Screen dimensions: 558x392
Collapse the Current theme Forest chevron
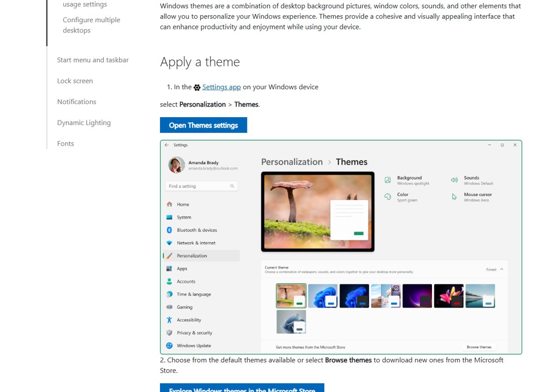pyautogui.click(x=502, y=269)
